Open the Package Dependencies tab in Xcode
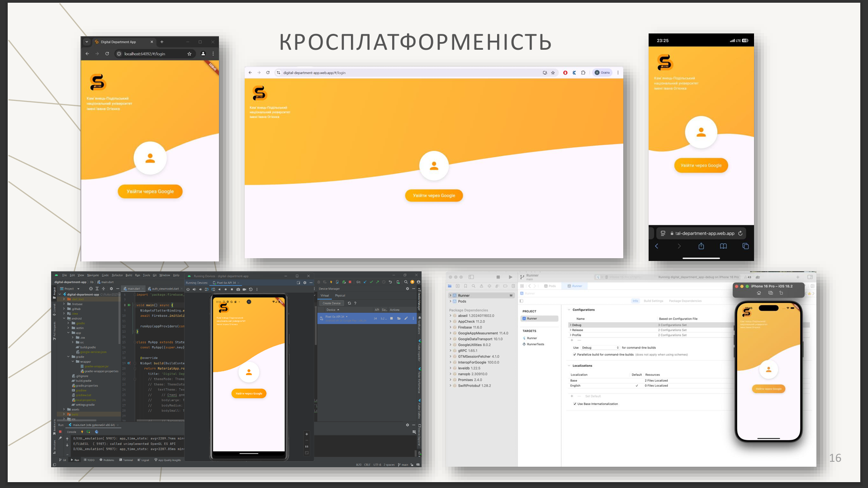 click(685, 301)
